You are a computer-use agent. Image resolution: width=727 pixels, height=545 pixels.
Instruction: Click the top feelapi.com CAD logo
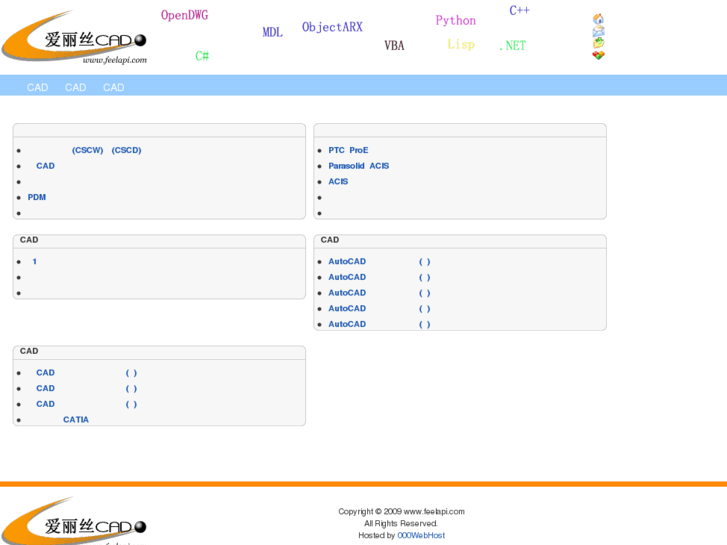(x=74, y=38)
